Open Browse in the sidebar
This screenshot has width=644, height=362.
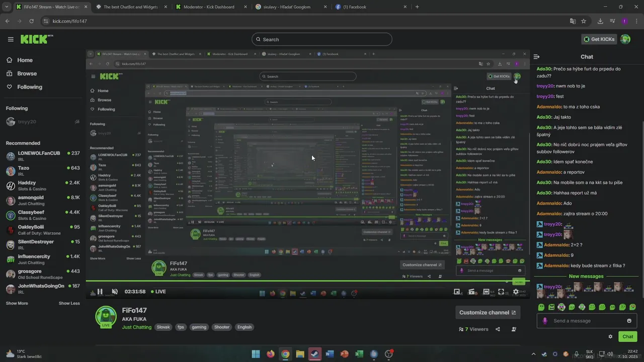pyautogui.click(x=22, y=73)
